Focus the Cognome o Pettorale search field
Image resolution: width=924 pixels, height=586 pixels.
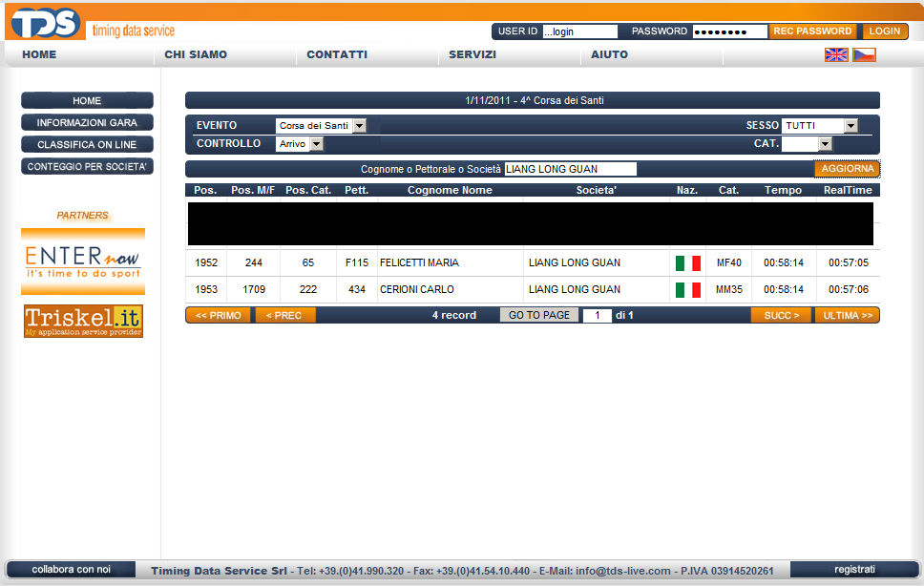569,169
